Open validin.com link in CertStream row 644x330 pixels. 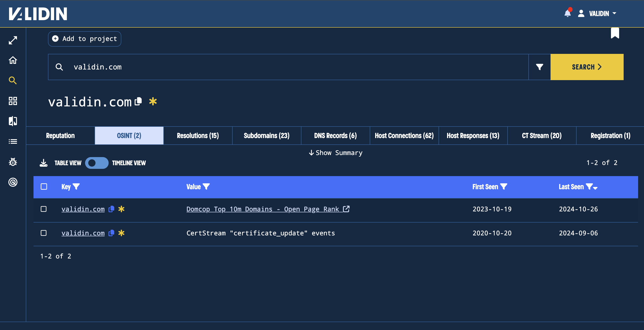(x=83, y=233)
